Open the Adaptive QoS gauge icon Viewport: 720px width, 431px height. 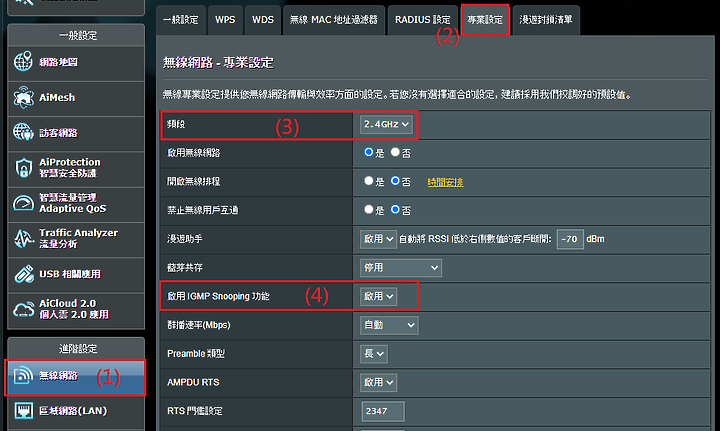[x=23, y=203]
